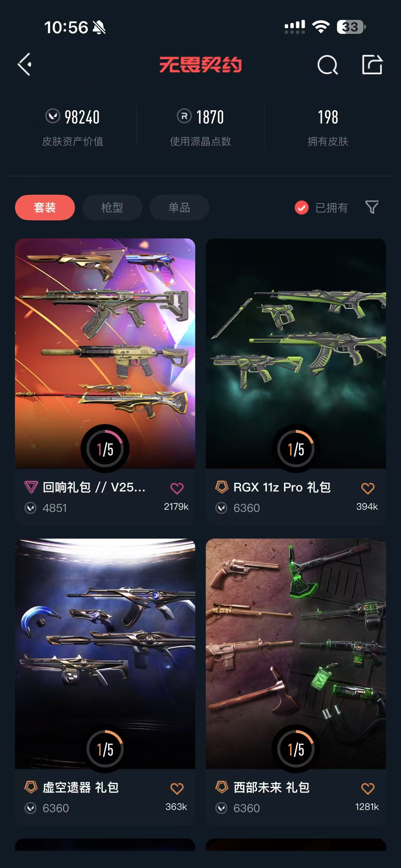401x868 pixels.
Task: Tap the 1/5 progress ring on 西部未来
Action: (x=296, y=749)
